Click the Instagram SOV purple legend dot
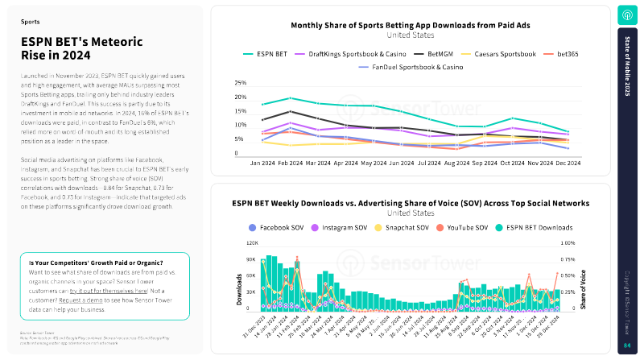644x360 pixels. point(315,228)
